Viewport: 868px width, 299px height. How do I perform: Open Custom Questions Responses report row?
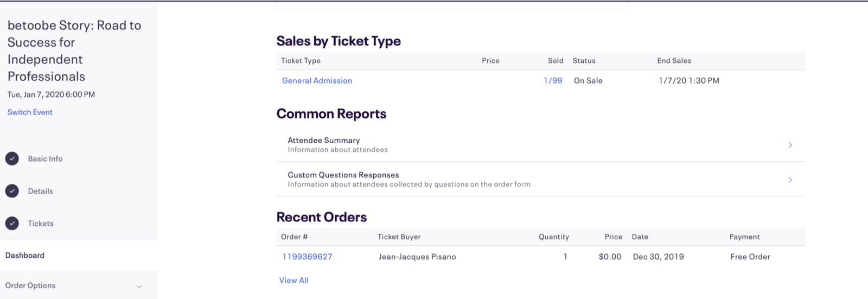tap(540, 179)
